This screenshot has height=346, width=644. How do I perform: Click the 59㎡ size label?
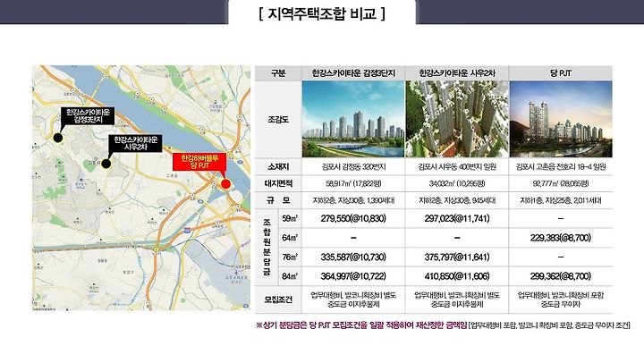[x=290, y=218]
